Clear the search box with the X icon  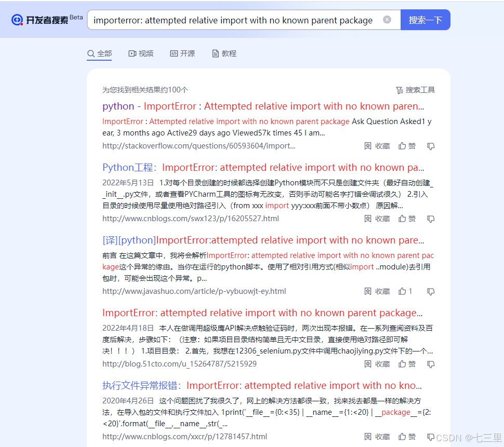387,20
